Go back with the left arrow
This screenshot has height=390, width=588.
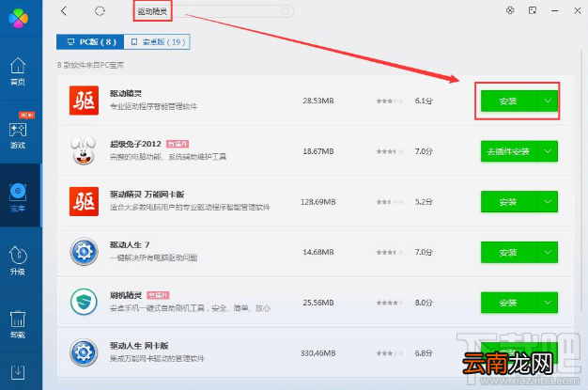(x=64, y=11)
